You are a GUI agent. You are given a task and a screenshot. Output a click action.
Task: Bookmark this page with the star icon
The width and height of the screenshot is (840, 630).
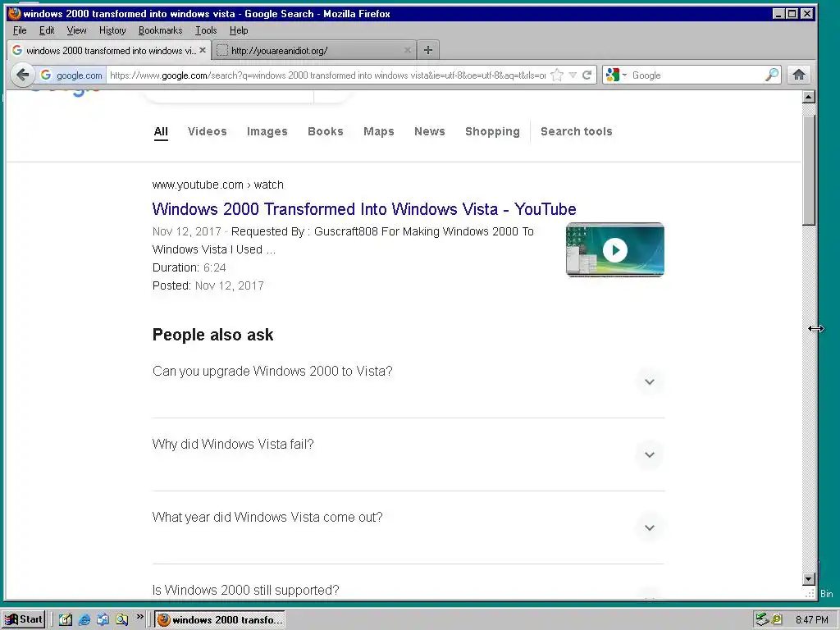[557, 75]
